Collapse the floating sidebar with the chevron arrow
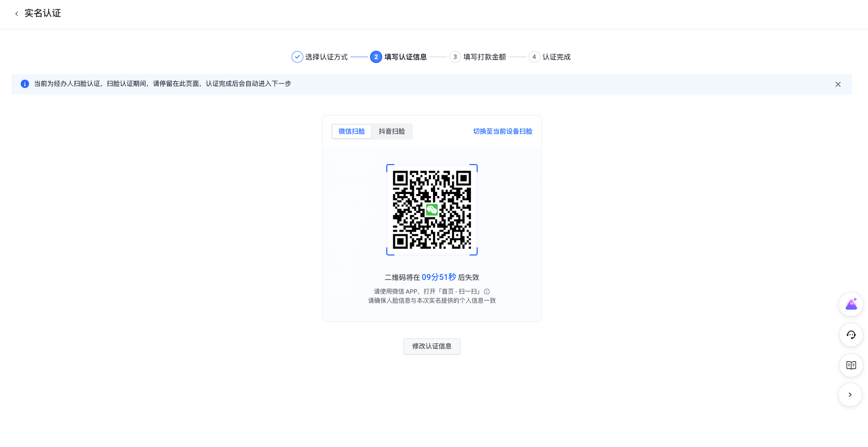The height and width of the screenshot is (447, 868). point(850,395)
